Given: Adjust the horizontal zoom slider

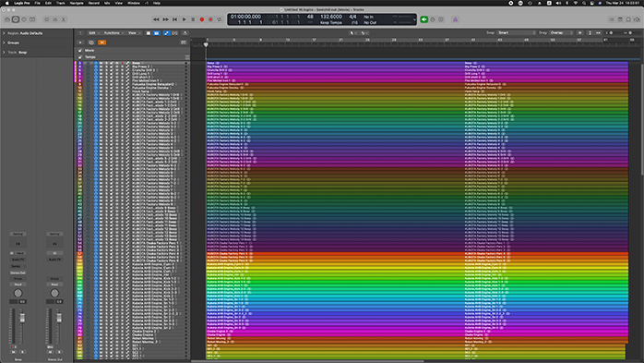Looking at the screenshot, I should pos(630,33).
